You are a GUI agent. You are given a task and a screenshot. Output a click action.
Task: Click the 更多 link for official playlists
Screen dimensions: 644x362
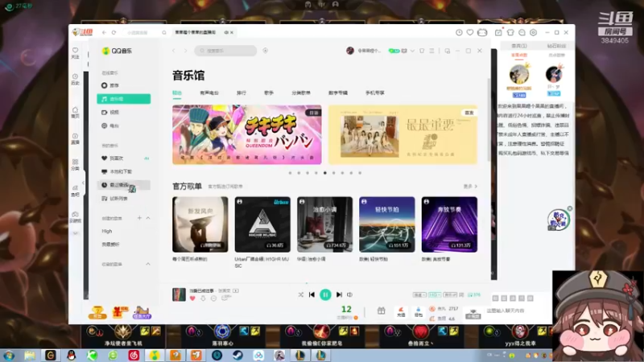point(470,187)
